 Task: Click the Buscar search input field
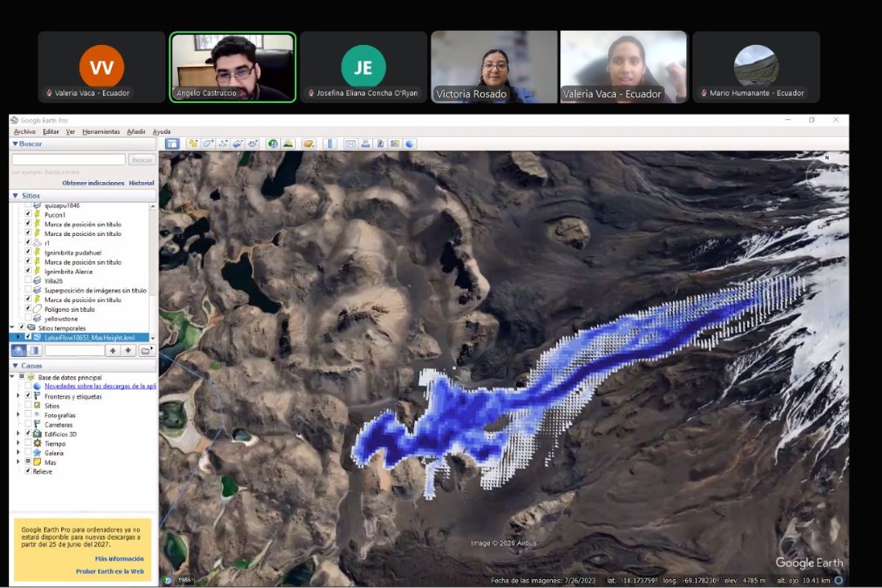pos(69,160)
